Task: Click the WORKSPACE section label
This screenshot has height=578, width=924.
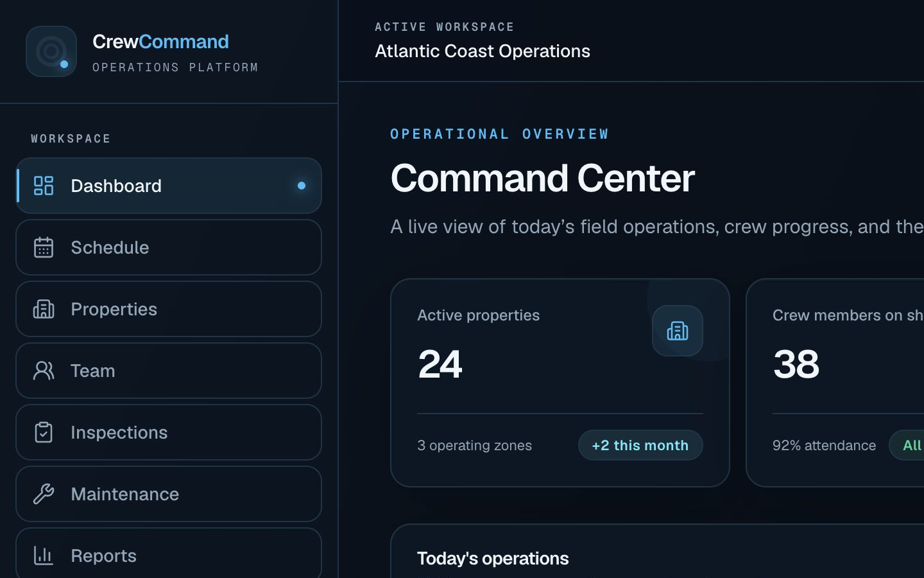Action: (71, 139)
